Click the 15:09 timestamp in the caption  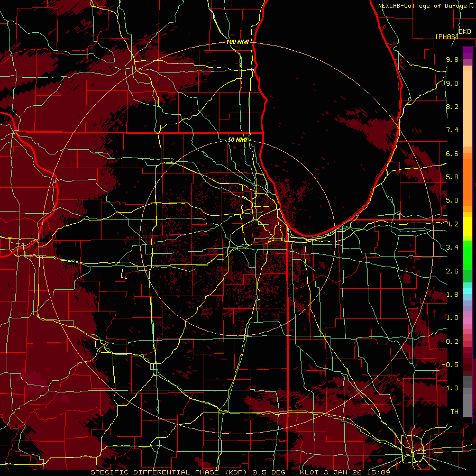pyautogui.click(x=378, y=472)
